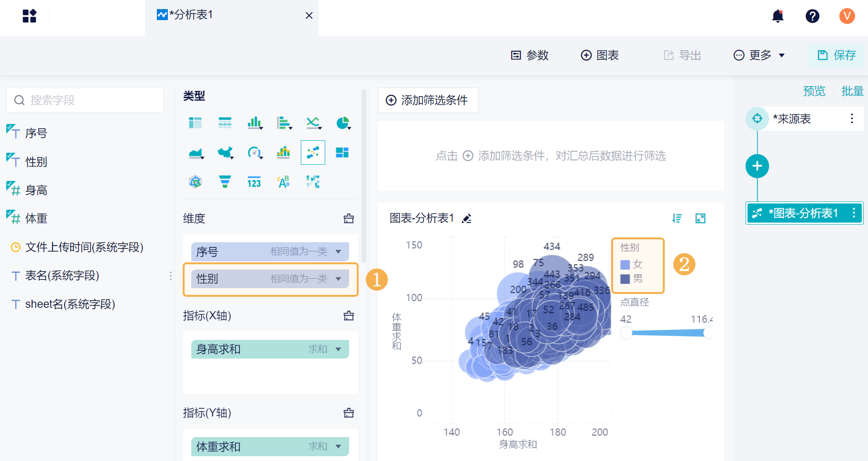This screenshot has width=868, height=461.
Task: Clear the 指标(Y轴) fields
Action: 349,413
